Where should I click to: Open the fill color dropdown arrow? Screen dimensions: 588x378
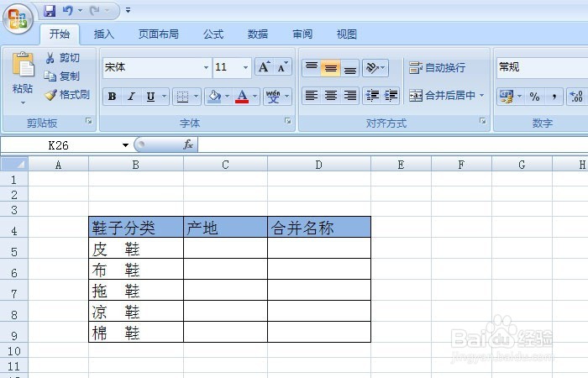point(228,97)
